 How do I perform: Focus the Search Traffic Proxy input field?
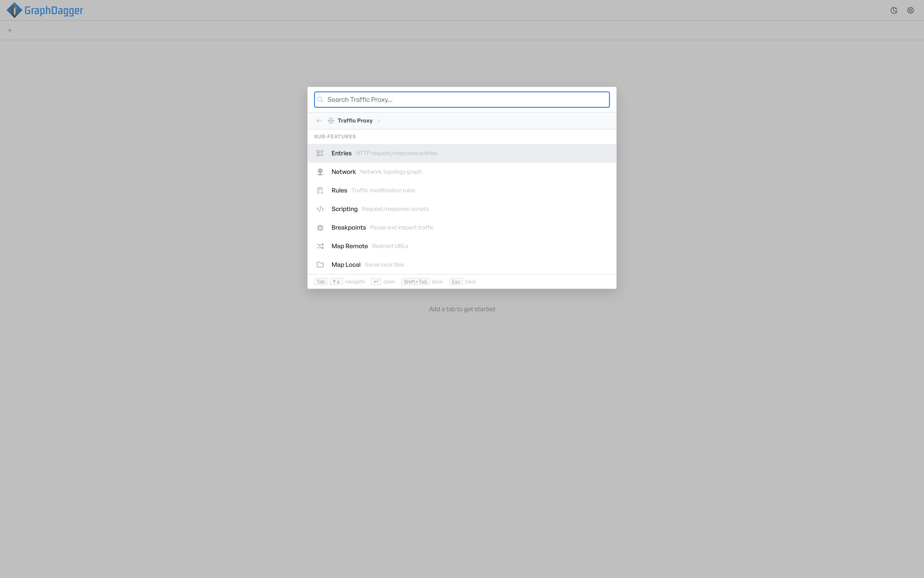pyautogui.click(x=462, y=99)
